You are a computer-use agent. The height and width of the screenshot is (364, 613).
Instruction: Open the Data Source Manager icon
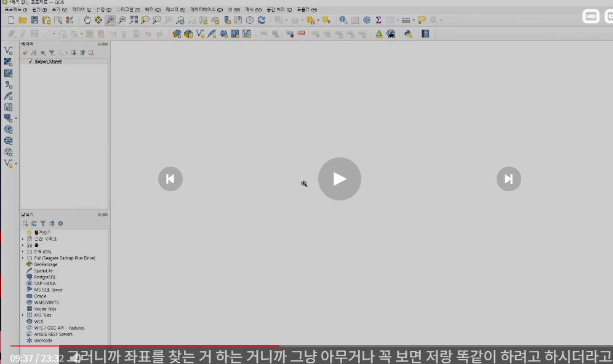point(177,34)
